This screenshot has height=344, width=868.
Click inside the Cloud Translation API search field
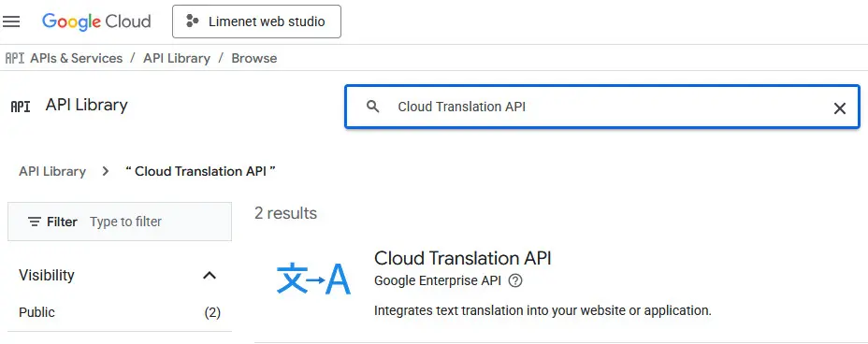click(x=602, y=107)
